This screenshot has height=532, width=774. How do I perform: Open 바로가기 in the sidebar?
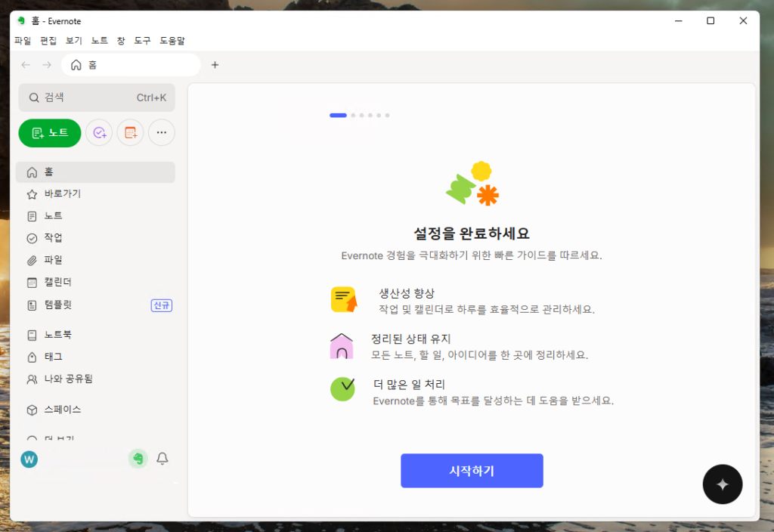tap(62, 193)
